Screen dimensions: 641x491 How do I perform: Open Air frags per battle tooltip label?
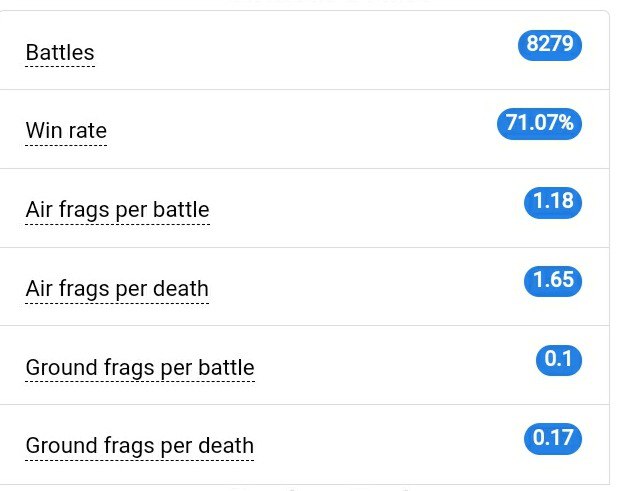pos(117,210)
